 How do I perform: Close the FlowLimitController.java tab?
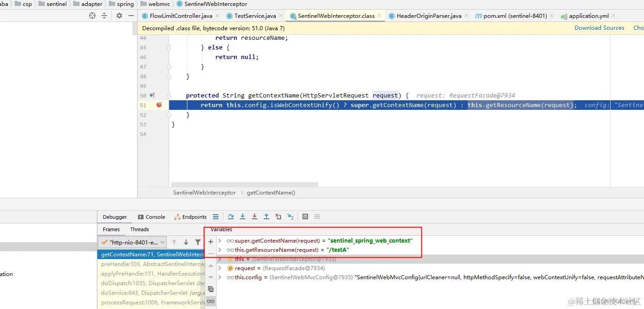coord(218,16)
